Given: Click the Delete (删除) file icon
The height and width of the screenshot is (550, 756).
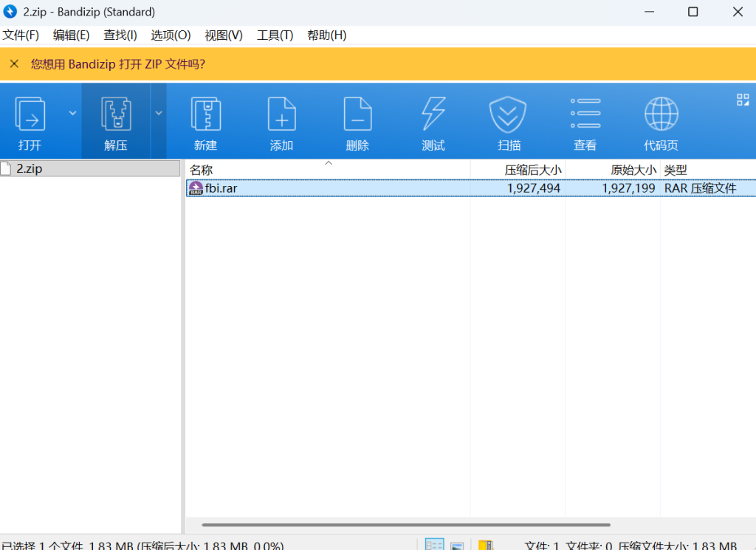Looking at the screenshot, I should [x=357, y=115].
